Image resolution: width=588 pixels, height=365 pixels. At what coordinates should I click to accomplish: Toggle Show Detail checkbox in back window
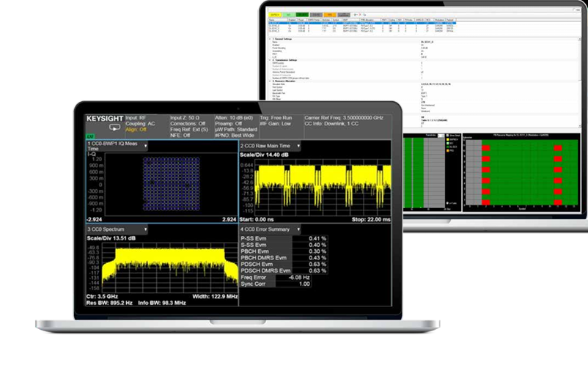pyautogui.click(x=448, y=136)
